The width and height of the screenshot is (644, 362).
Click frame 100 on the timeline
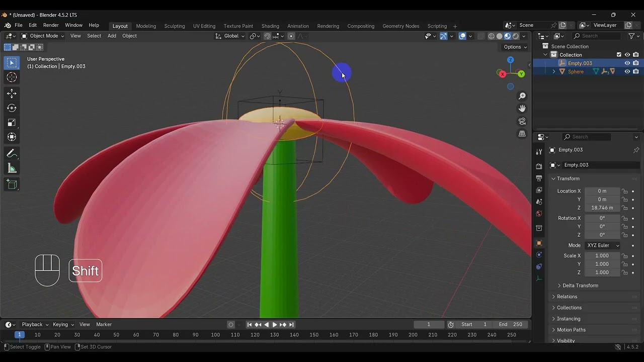click(x=215, y=335)
